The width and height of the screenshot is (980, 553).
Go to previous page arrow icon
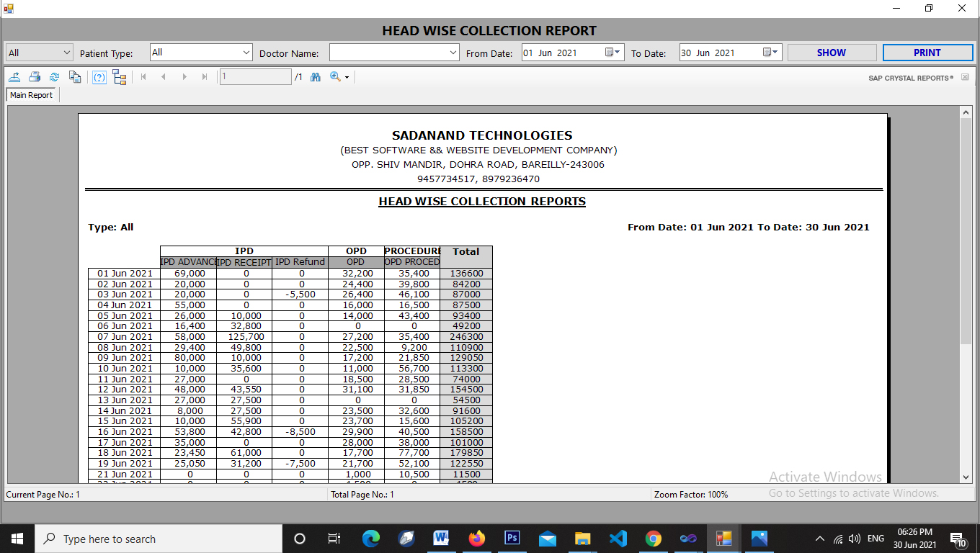(x=164, y=77)
